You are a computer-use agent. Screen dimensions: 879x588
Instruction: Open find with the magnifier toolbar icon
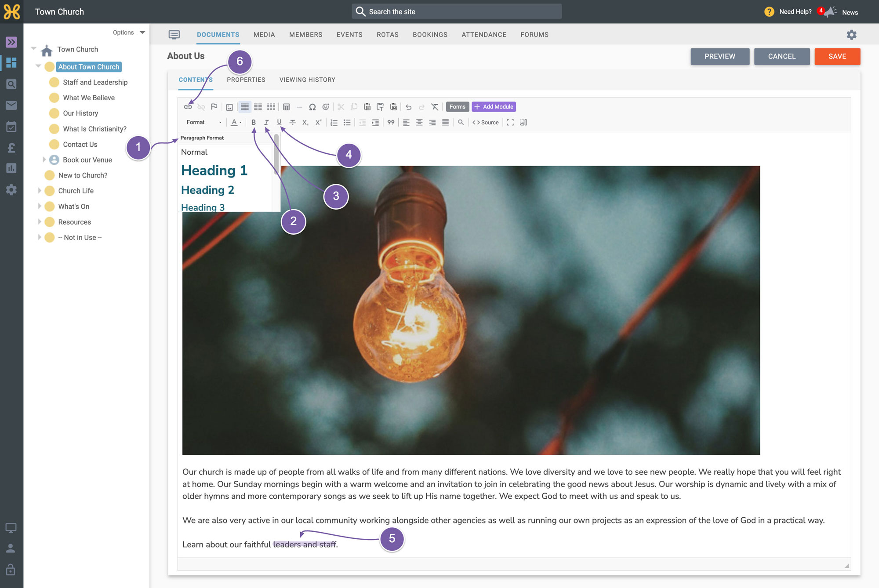pos(461,122)
